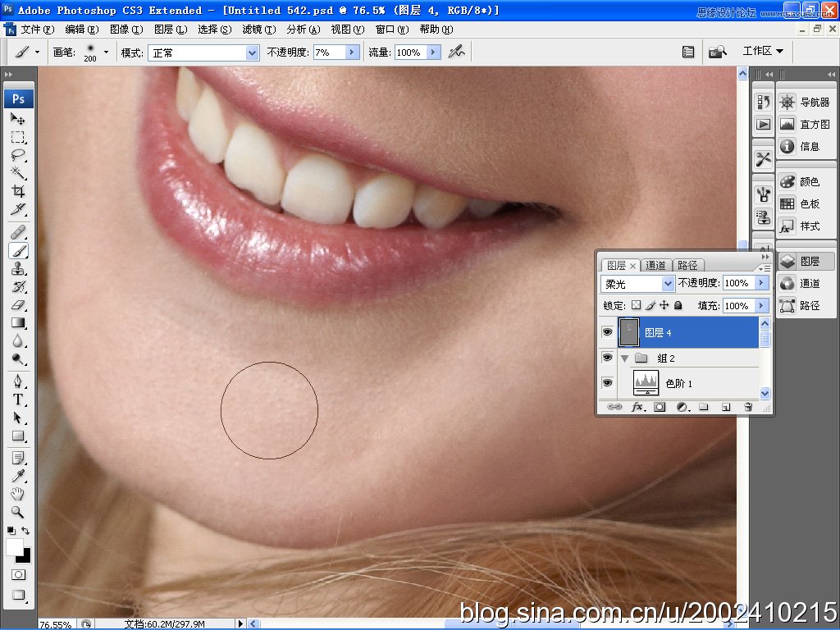
Task: Open brush 模式 blending mode dropdown
Action: pos(253,52)
